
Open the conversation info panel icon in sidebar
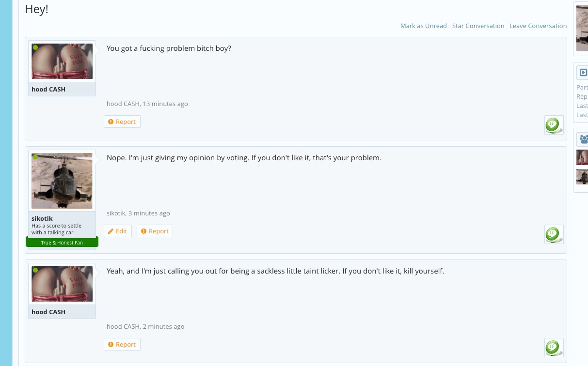point(583,73)
